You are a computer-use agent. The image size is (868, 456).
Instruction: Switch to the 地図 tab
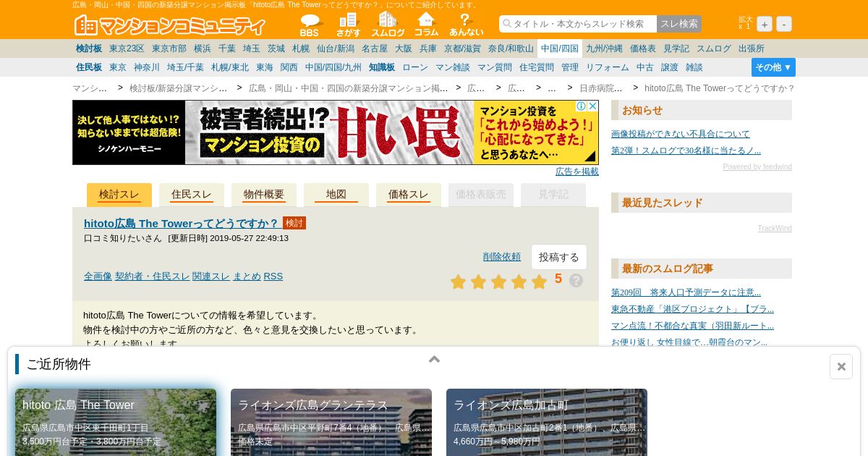[x=336, y=195]
